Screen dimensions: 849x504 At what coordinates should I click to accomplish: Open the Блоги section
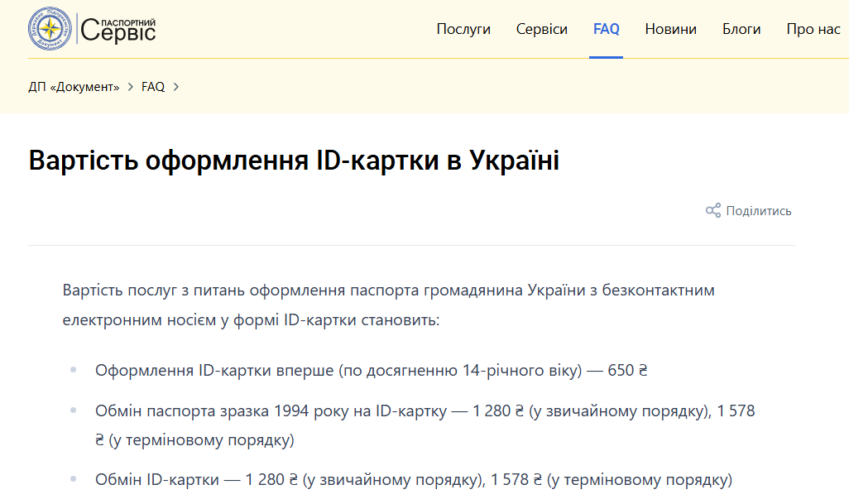point(741,28)
